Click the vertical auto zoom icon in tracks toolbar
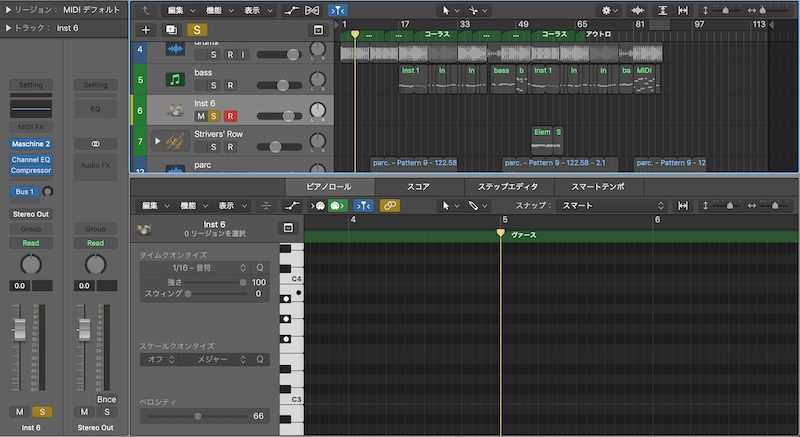 click(x=662, y=10)
